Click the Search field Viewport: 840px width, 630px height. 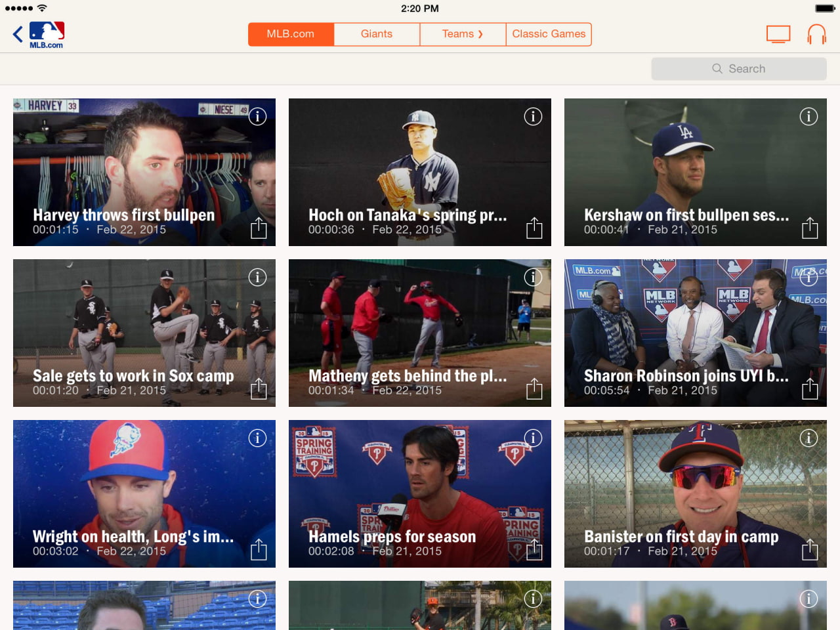[x=739, y=69]
